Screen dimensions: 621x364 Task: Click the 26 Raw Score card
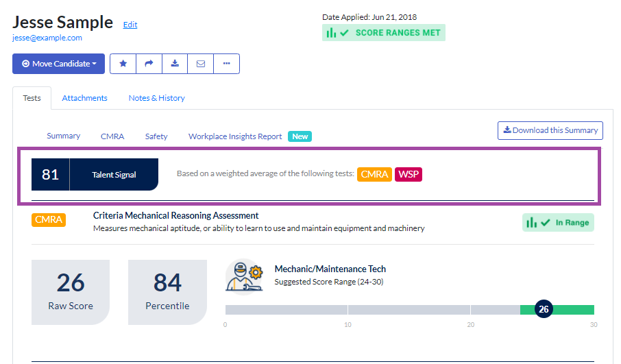pos(71,292)
